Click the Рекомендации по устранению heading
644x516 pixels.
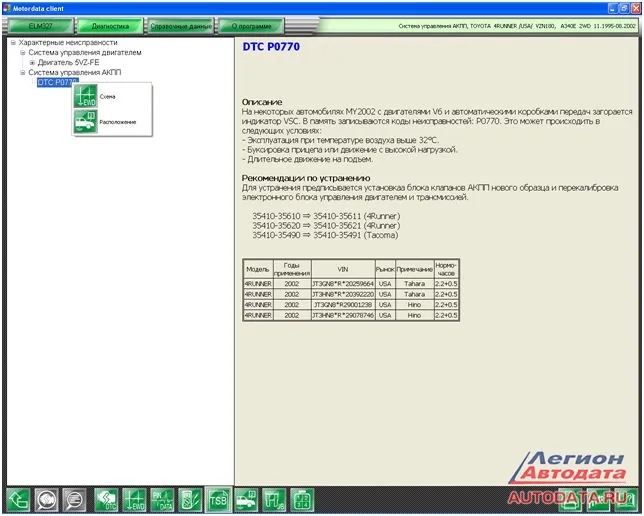coord(306,178)
